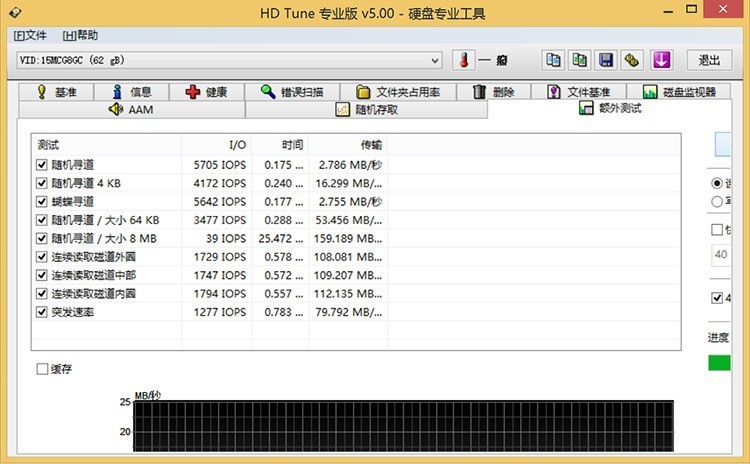Copy screenshot to clipboard icon
Viewport: 750px width, 464px height.
click(580, 60)
